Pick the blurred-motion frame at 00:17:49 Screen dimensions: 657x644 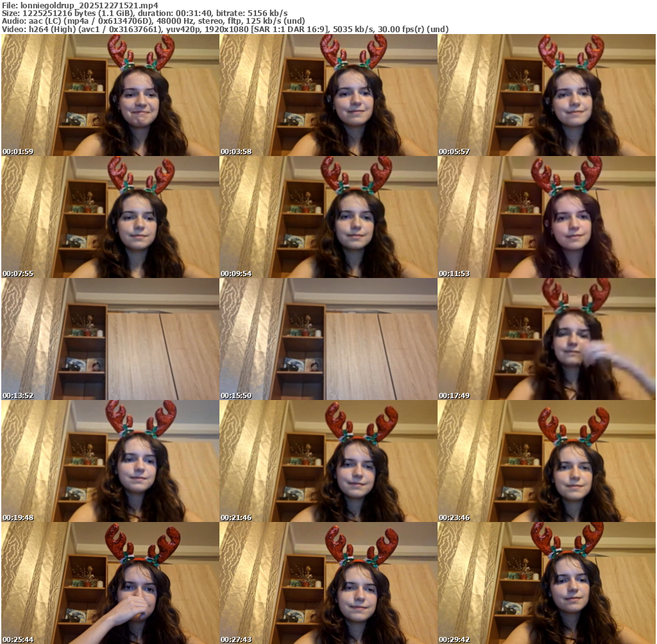pyautogui.click(x=547, y=339)
